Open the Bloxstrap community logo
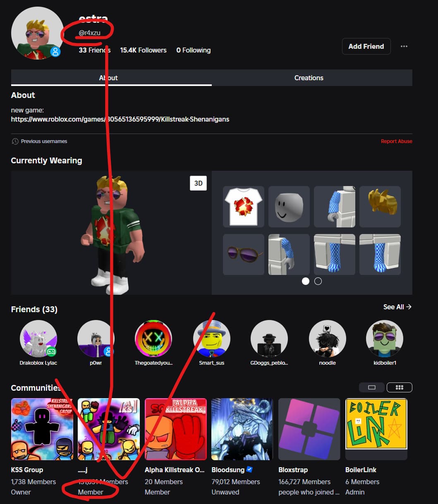Image resolution: width=438 pixels, height=504 pixels. pos(309,429)
